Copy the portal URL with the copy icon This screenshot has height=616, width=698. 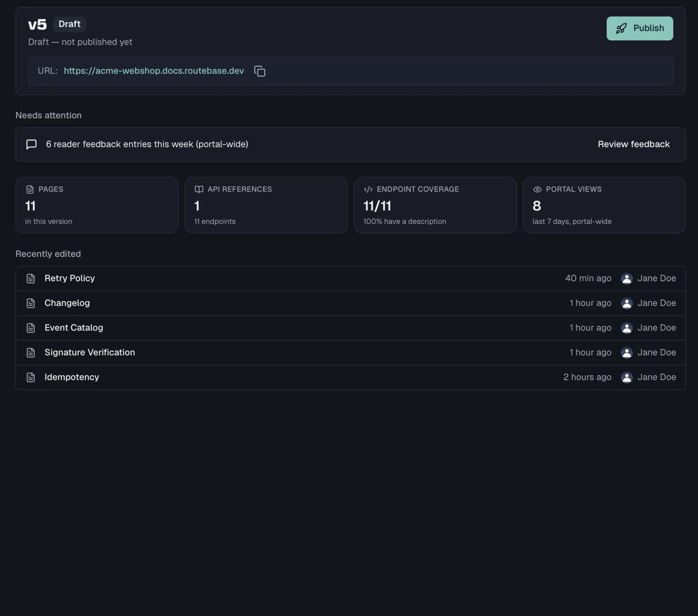(x=259, y=71)
